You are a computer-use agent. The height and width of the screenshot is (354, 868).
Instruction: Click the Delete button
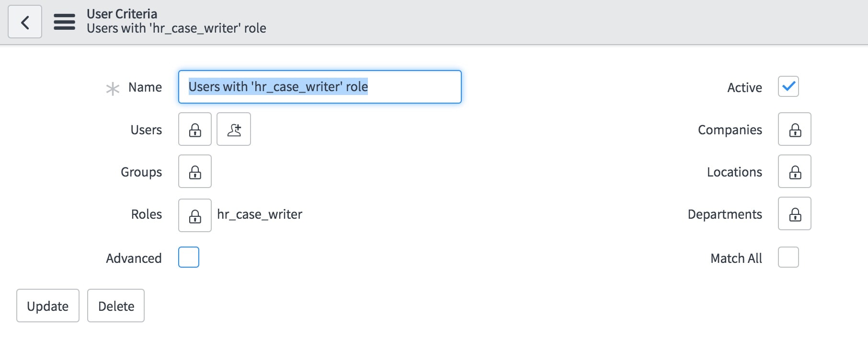click(x=115, y=306)
